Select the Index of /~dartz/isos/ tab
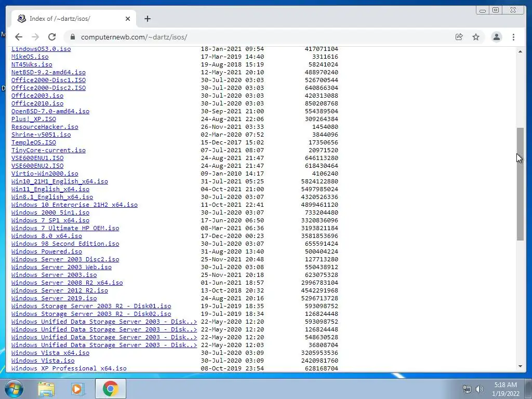The height and width of the screenshot is (399, 532). pyautogui.click(x=74, y=19)
